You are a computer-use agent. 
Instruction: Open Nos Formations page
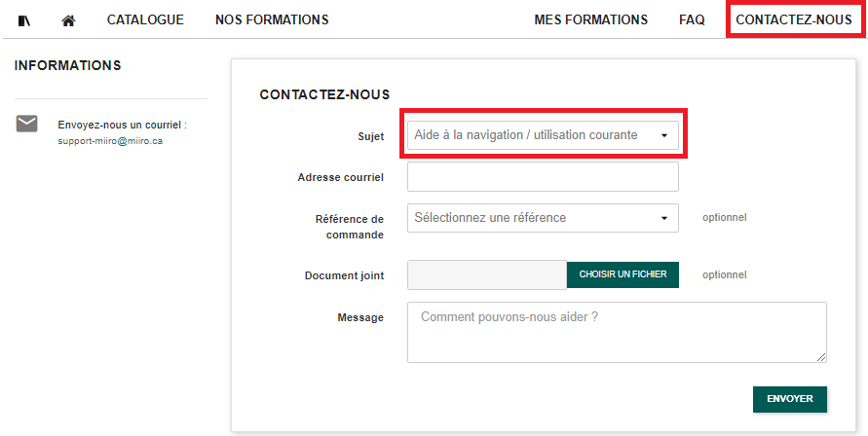click(272, 19)
